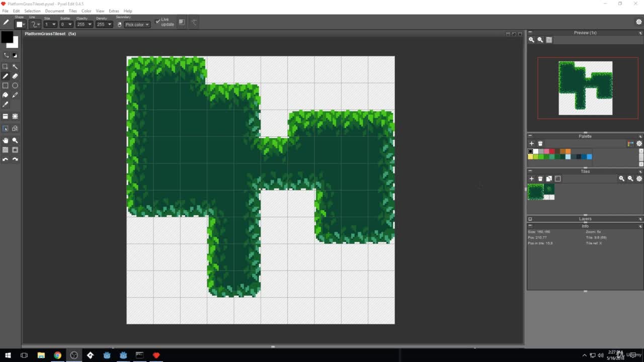
Task: Pick the yellow palette swatch
Action: coord(530,157)
